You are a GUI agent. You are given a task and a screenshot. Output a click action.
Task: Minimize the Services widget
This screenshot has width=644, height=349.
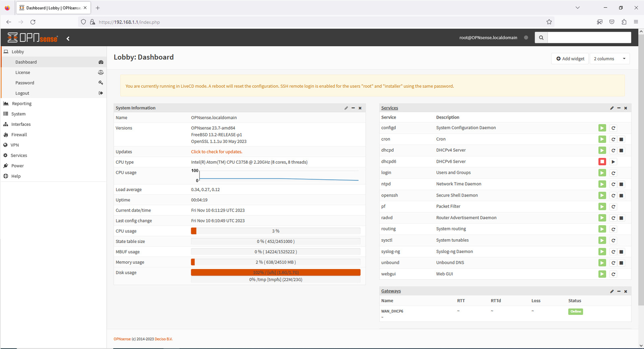pyautogui.click(x=619, y=108)
